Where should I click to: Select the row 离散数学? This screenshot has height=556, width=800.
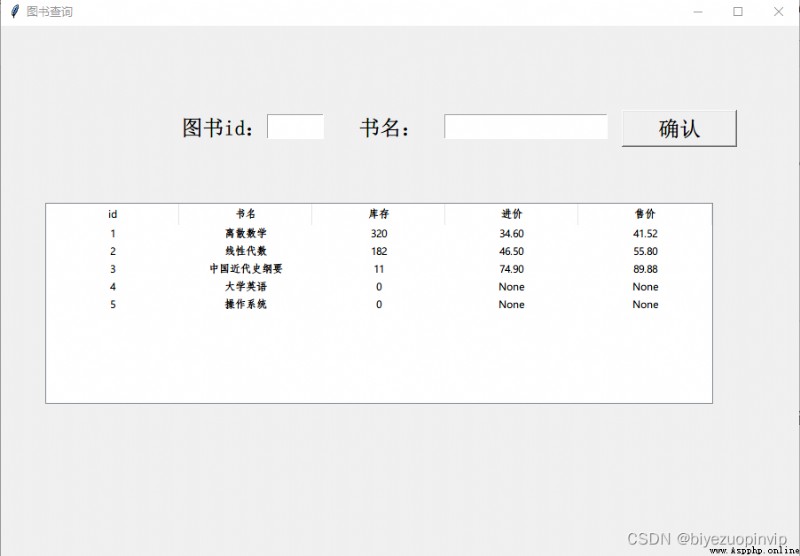click(x=379, y=234)
